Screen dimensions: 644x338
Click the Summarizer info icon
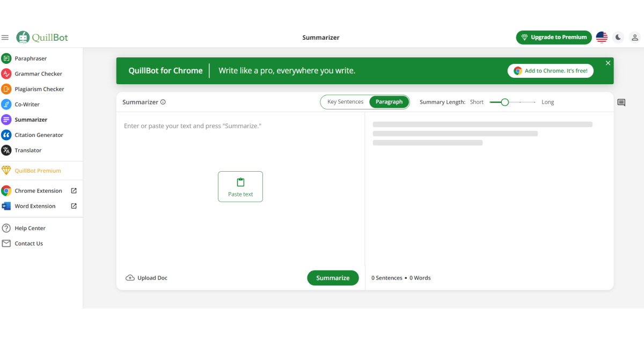[163, 102]
